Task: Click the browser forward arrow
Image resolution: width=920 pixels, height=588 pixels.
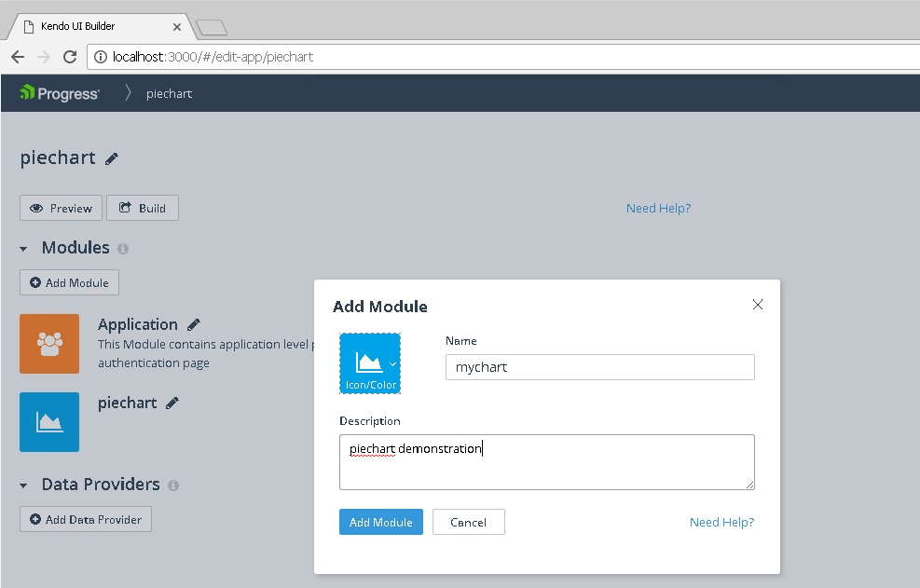Action: point(44,57)
